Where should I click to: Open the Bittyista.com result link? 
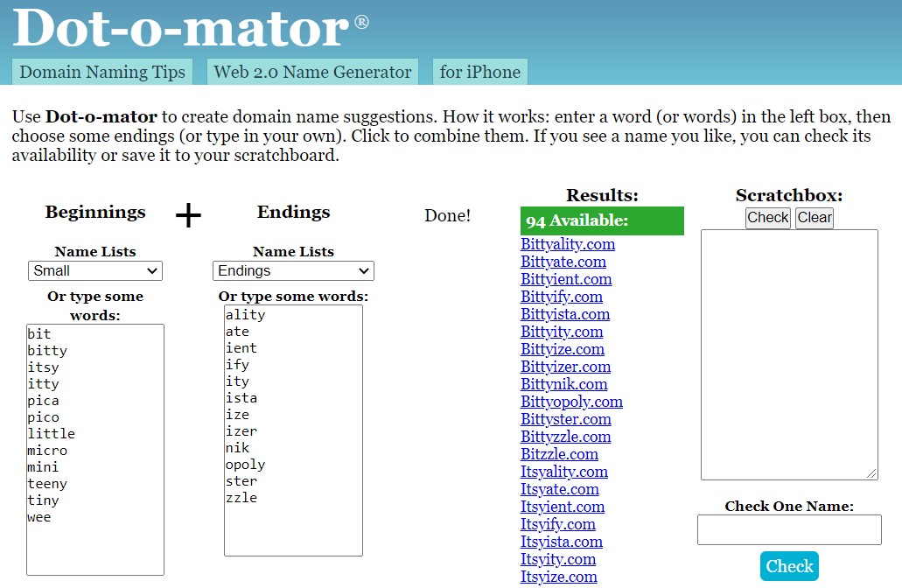(565, 315)
